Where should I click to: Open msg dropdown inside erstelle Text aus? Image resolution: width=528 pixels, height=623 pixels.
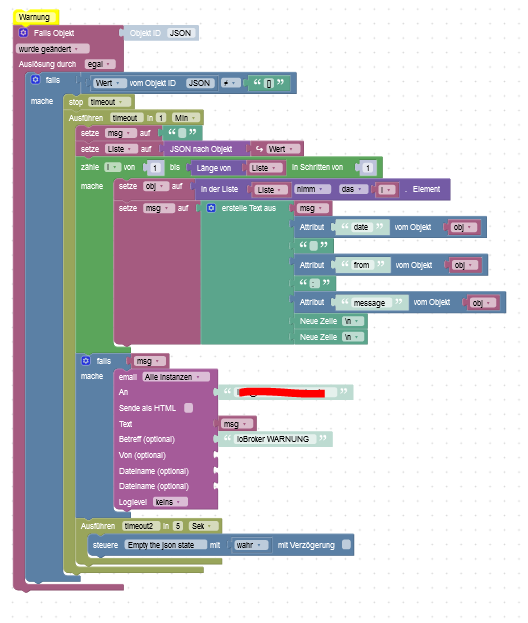click(x=313, y=208)
